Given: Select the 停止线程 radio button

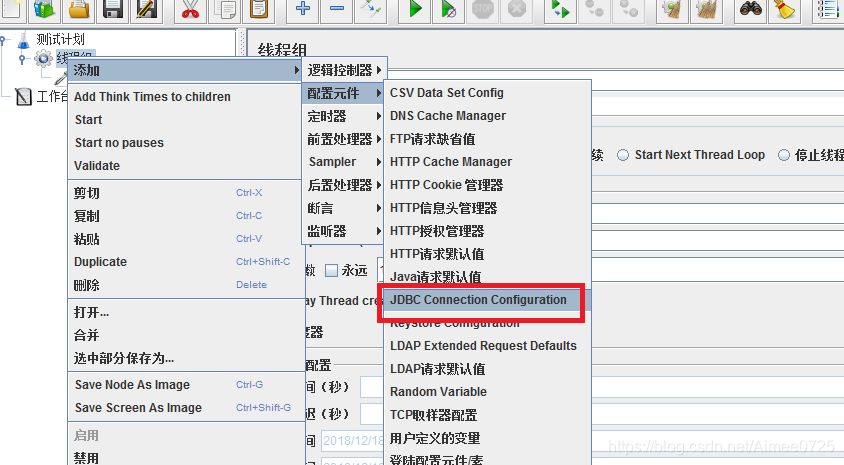Looking at the screenshot, I should [784, 156].
